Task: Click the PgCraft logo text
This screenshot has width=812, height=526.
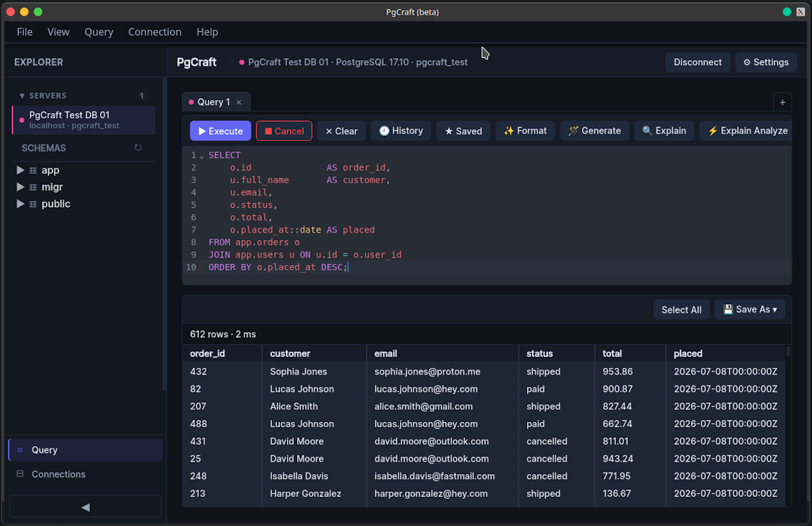Action: (x=196, y=62)
